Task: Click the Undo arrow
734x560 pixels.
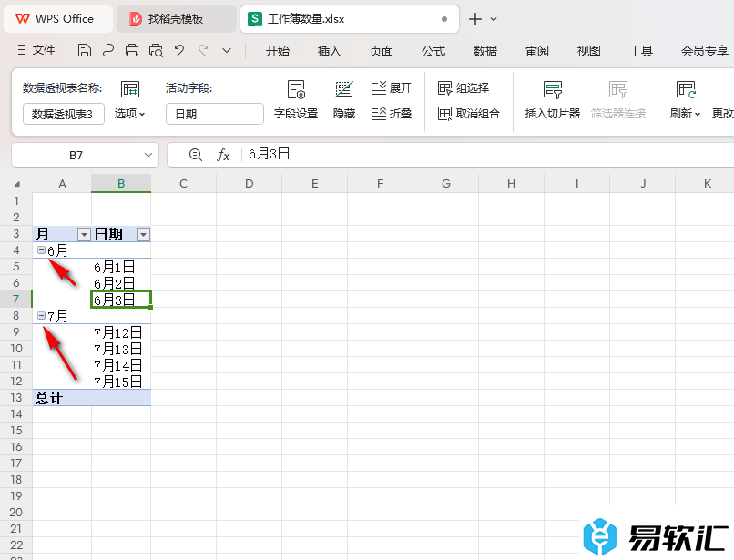Action: coord(179,50)
